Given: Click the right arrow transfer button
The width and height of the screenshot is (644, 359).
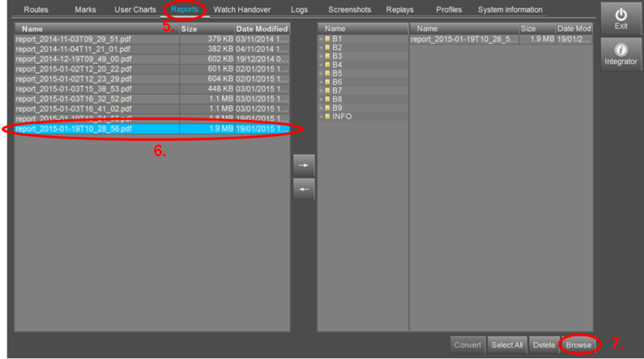Looking at the screenshot, I should [x=304, y=165].
